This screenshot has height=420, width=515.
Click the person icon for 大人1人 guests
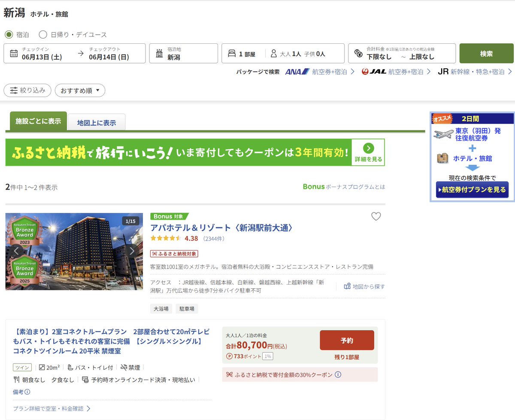273,53
